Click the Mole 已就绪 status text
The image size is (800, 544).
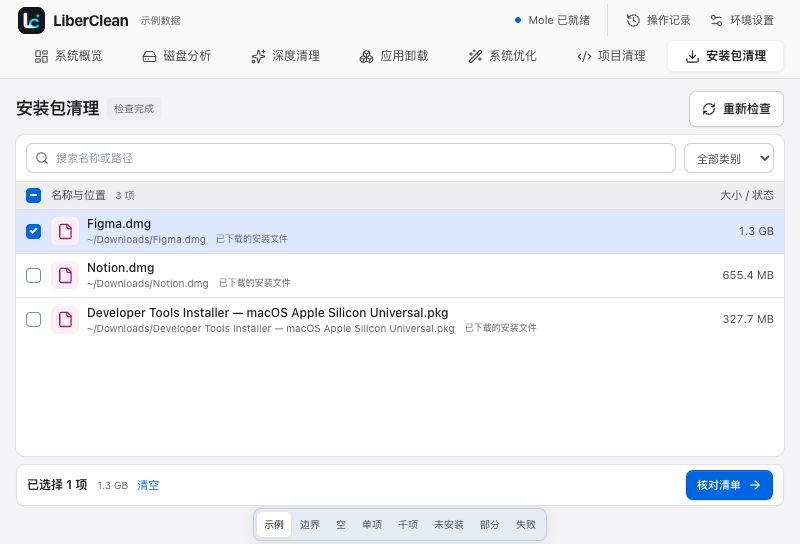[559, 20]
